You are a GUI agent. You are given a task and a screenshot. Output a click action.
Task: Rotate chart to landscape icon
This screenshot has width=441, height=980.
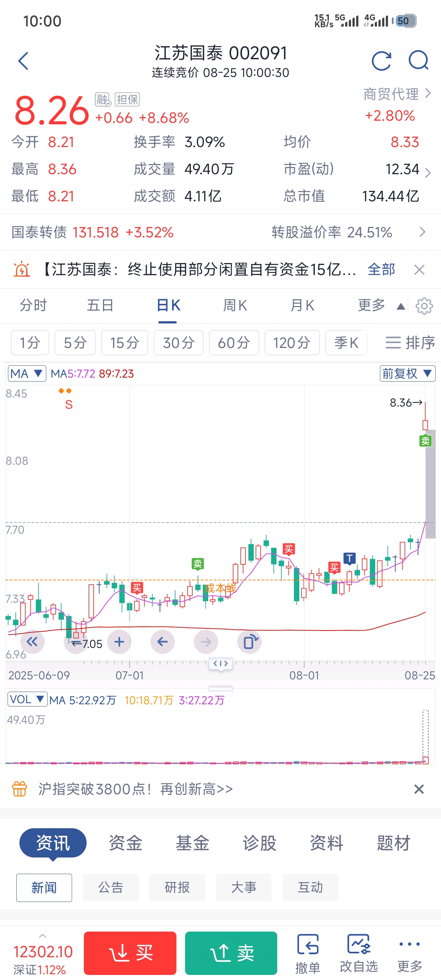point(249,642)
